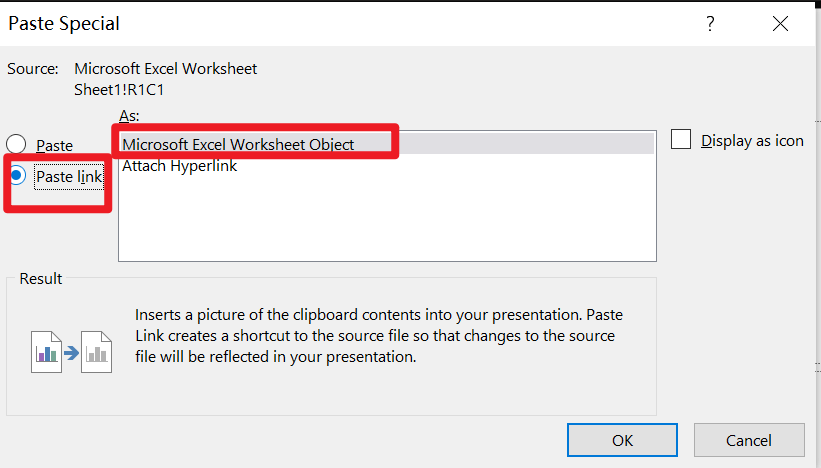Click the 'As:' label above list

coord(129,116)
